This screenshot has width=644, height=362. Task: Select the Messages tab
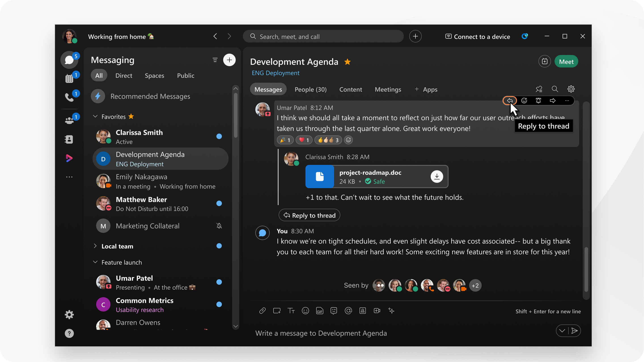point(269,89)
